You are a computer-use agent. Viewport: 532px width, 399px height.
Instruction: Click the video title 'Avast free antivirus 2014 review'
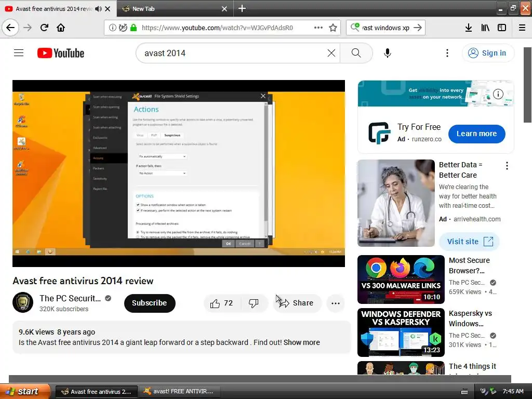point(83,281)
